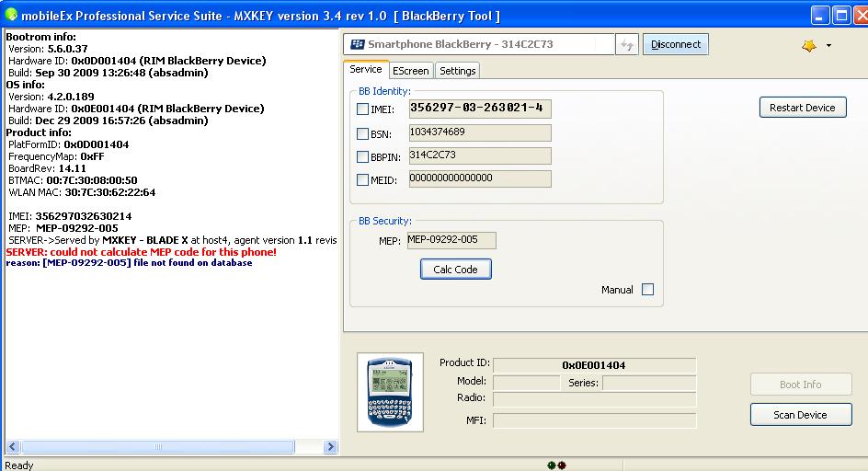Click the empty Series field
This screenshot has width=868, height=471.
coord(649,383)
